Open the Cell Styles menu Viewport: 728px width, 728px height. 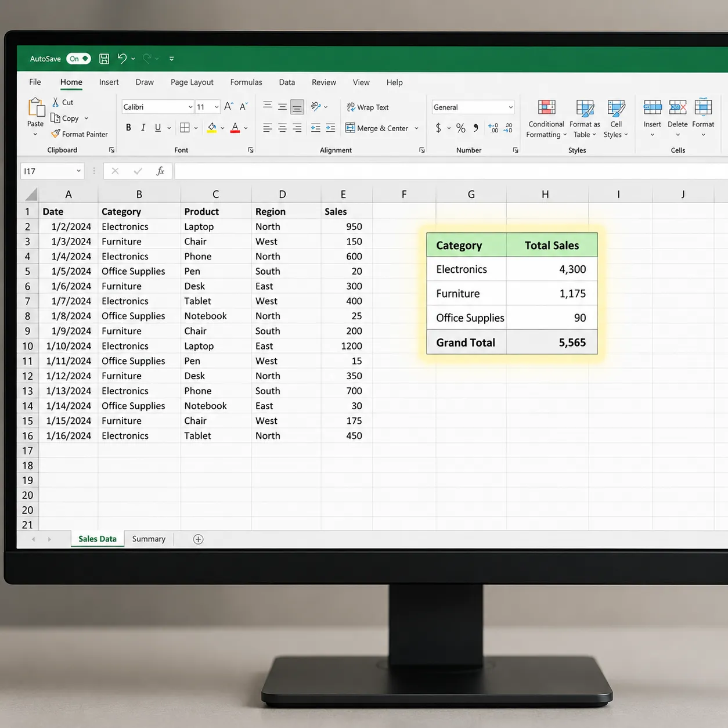pos(616,119)
